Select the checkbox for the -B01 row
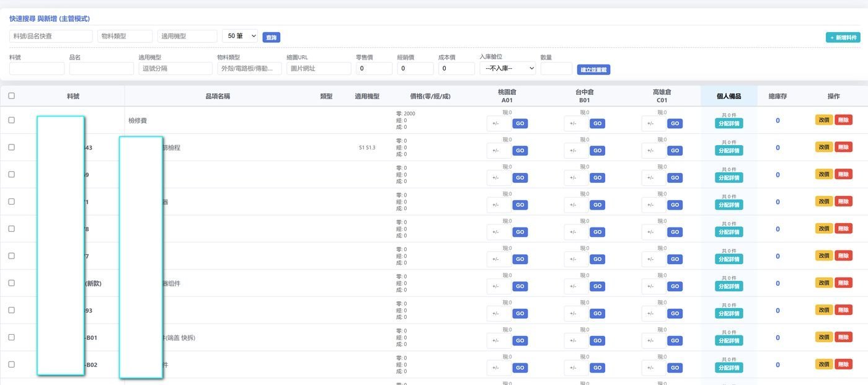Screen dimensions: 868x385 tap(11, 337)
